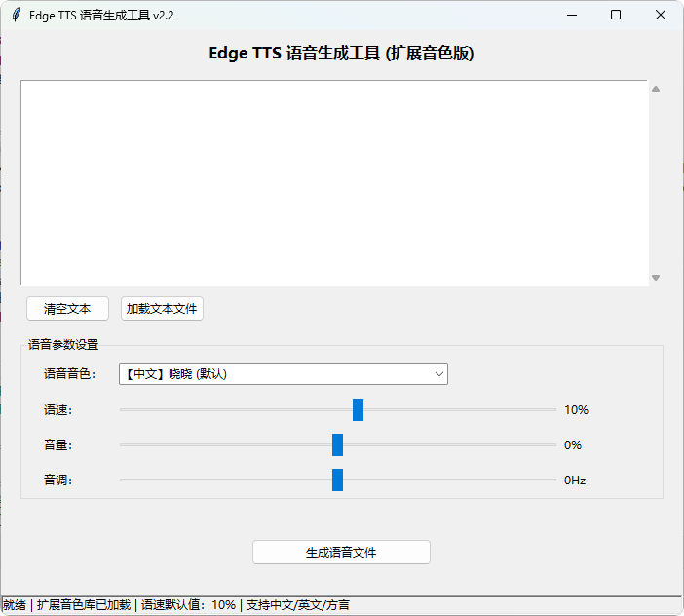This screenshot has width=684, height=616.
Task: Click the text area scrollbar down arrow
Action: 655,278
